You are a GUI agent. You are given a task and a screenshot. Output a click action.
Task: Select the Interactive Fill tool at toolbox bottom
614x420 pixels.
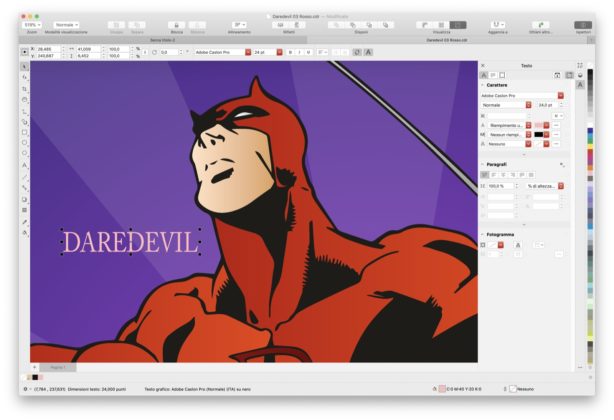[25, 233]
